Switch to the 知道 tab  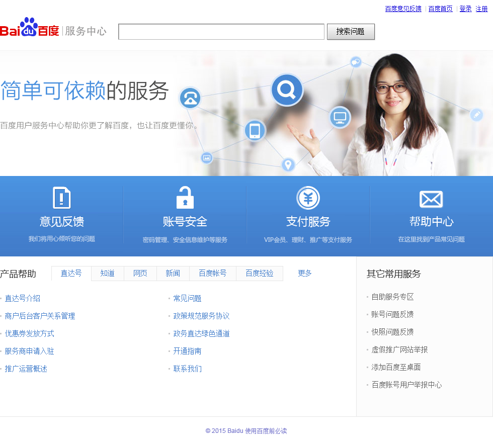point(108,274)
